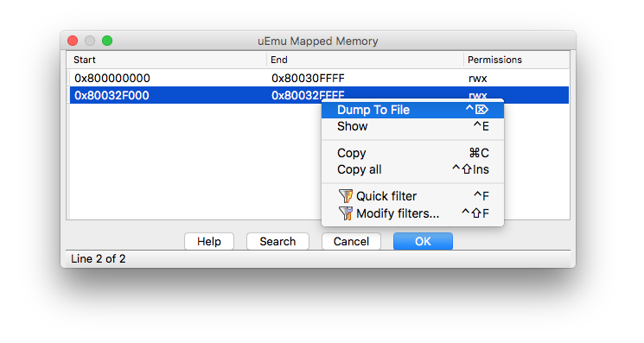This screenshot has width=644, height=343.
Task: Open Modify filters… menu entry
Action: coord(412,213)
